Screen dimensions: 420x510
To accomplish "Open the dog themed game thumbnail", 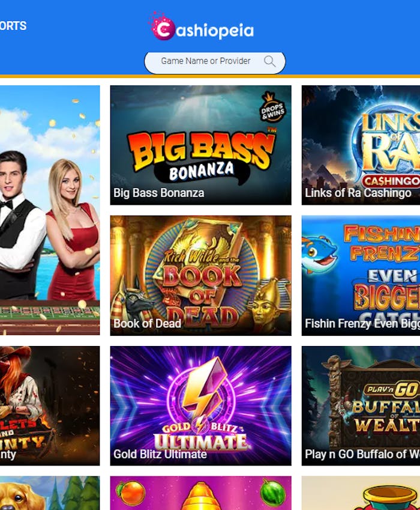I will pos(50,493).
